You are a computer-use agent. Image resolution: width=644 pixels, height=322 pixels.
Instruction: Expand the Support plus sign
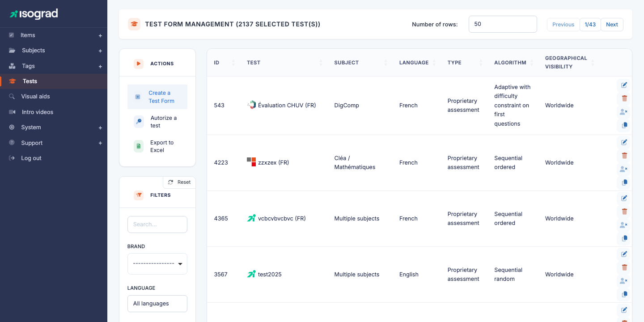pos(100,143)
